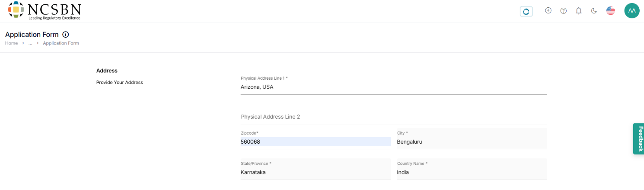
Task: Click the State/Province field showing Karnataka
Action: click(316, 172)
